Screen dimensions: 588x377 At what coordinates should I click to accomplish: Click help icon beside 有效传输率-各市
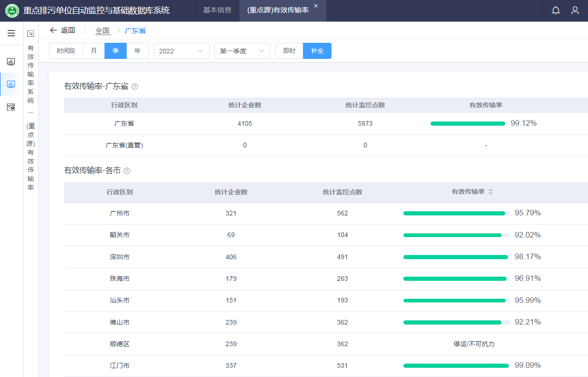127,171
